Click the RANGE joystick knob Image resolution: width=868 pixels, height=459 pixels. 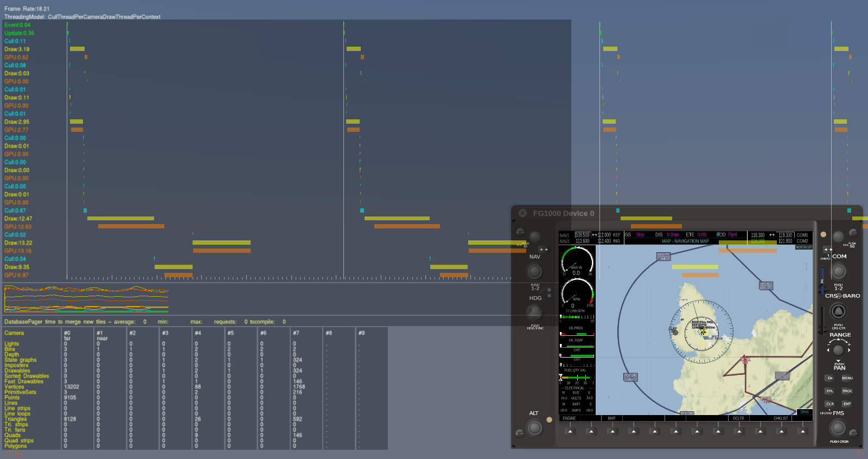(838, 350)
